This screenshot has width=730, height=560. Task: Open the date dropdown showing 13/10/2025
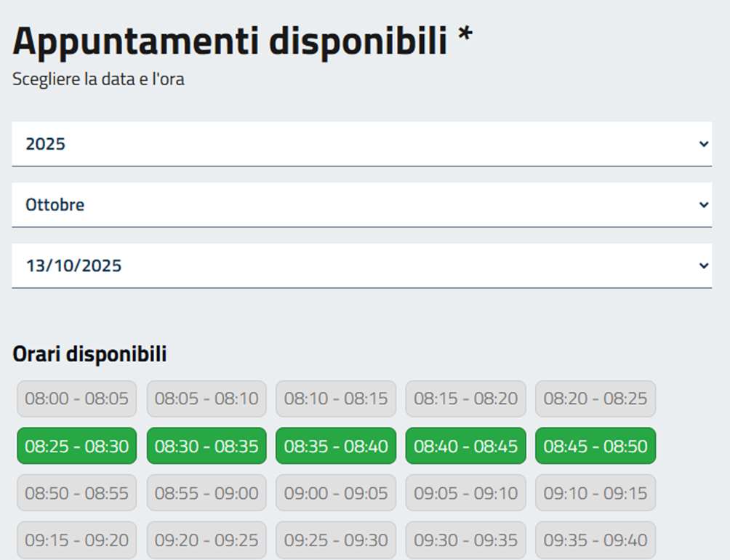click(x=361, y=266)
